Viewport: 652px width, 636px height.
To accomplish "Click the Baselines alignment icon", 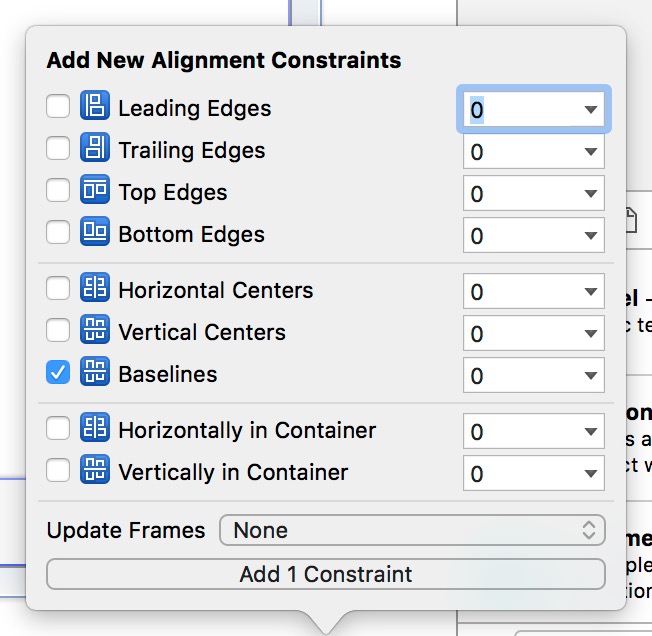I will pyautogui.click(x=94, y=374).
